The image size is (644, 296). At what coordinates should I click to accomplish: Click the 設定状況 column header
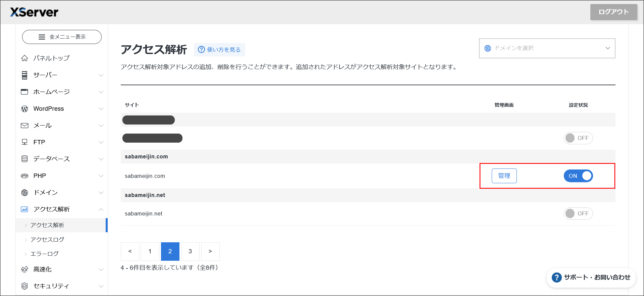(578, 105)
